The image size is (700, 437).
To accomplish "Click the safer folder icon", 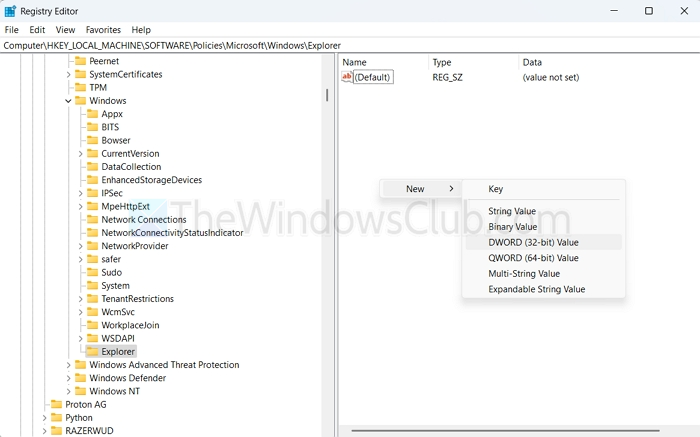I will point(92,259).
